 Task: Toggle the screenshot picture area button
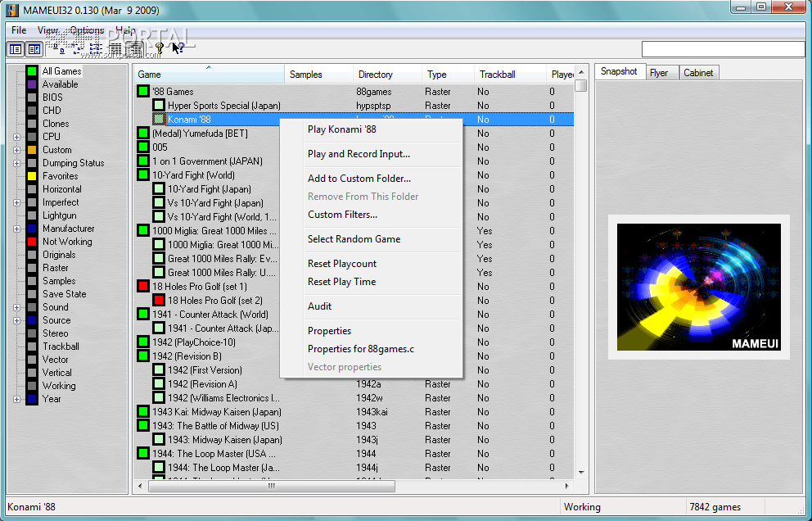[34, 49]
